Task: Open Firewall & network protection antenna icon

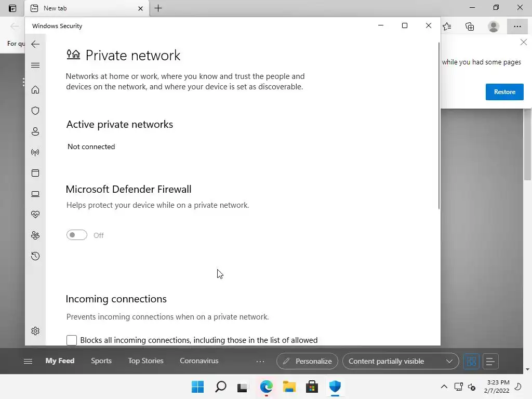Action: pos(35,152)
